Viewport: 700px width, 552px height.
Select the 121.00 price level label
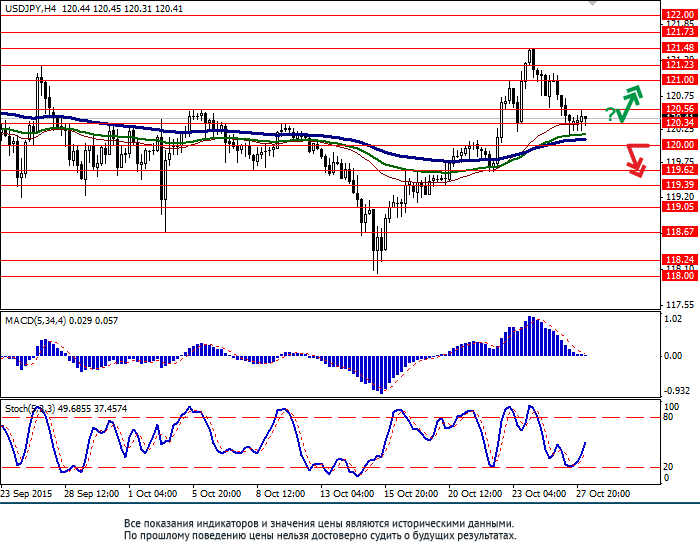click(680, 80)
